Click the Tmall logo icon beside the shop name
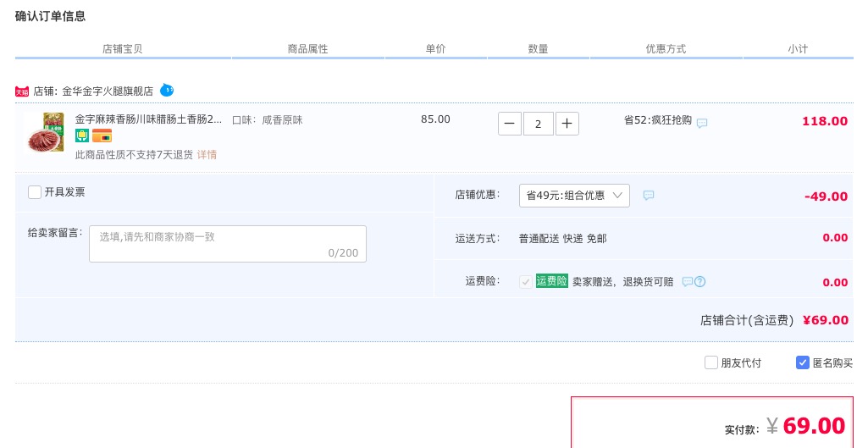 (x=21, y=91)
